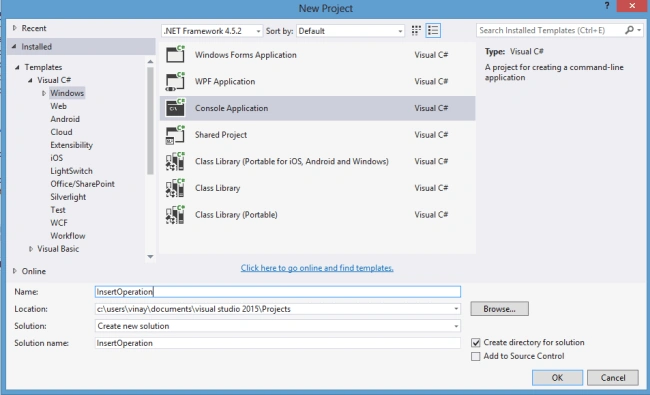Collapse the Templates tree node
The image size is (650, 395).
pyautogui.click(x=17, y=67)
